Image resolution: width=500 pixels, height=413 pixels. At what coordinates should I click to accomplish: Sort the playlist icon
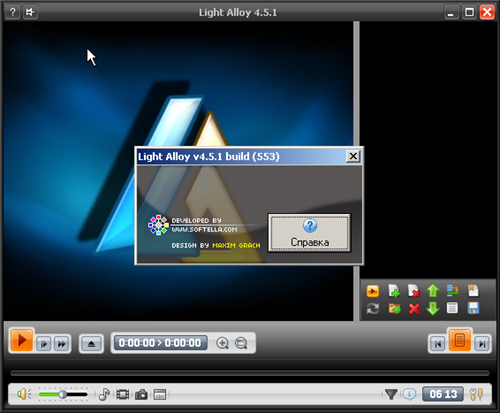[x=453, y=291]
